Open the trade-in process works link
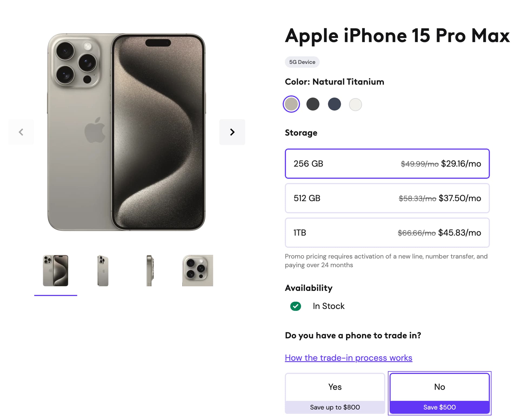 click(348, 358)
